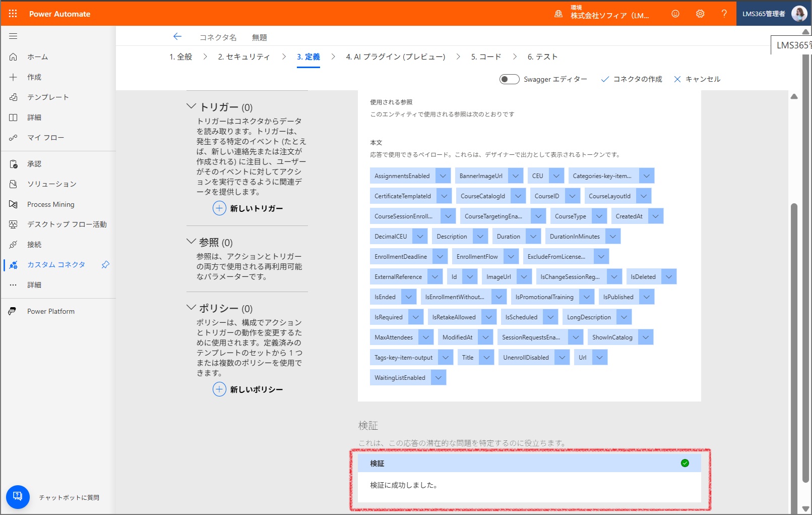Toggle the Swagger エディター switch
This screenshot has width=812, height=515.
(x=509, y=79)
